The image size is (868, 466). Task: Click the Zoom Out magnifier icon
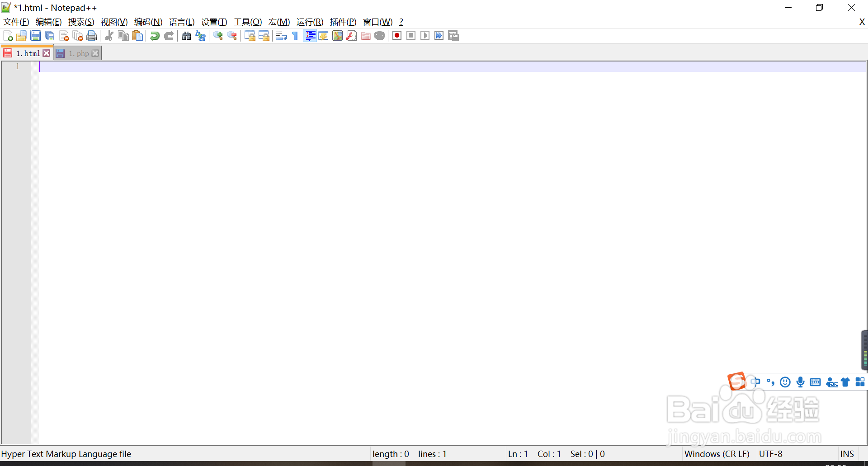point(232,36)
